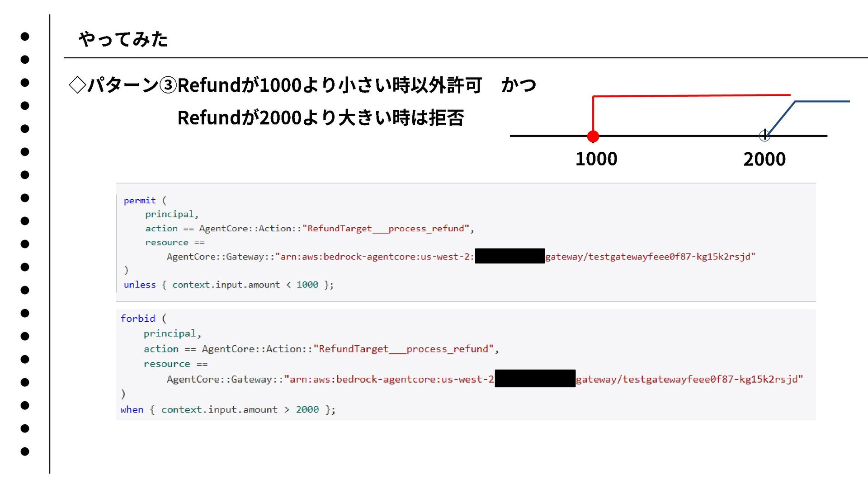Click the number 1000 label under the axis
The width and height of the screenshot is (868, 488).
tap(596, 159)
